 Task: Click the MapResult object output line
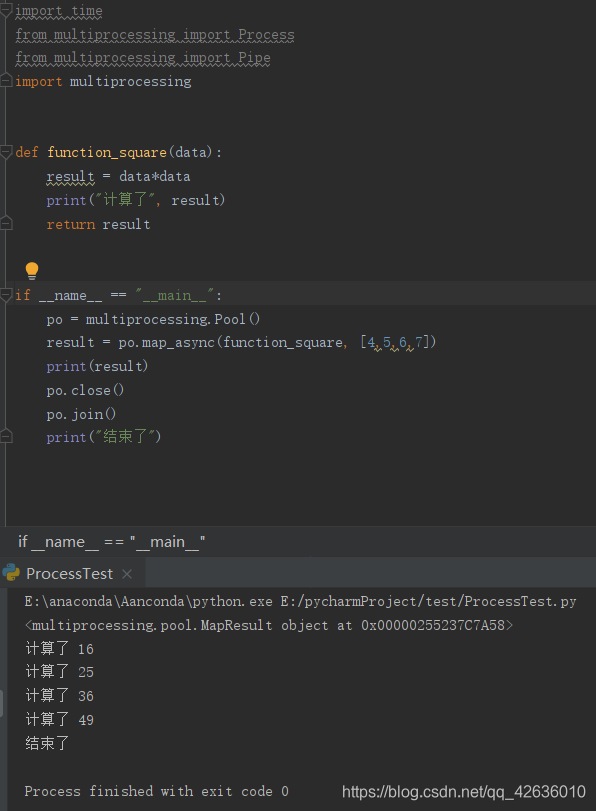[269, 625]
